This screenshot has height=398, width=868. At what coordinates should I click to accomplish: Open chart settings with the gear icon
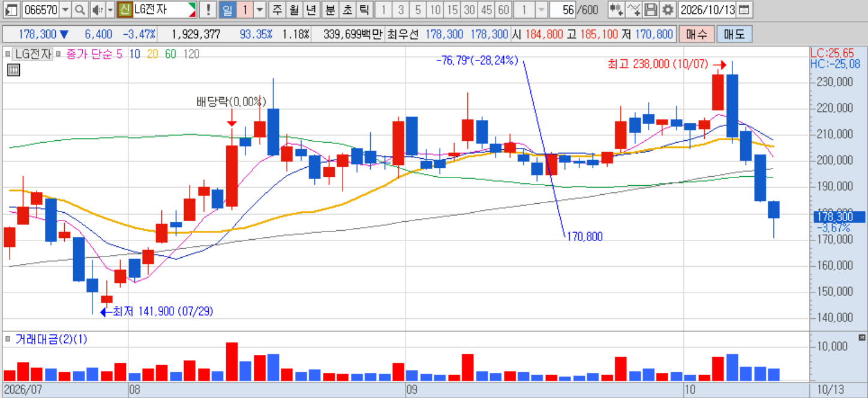668,10
